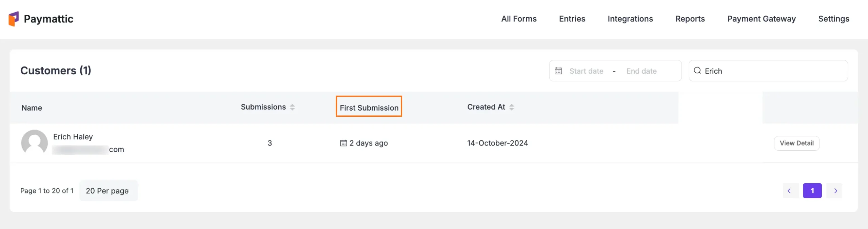Click the search magnifier icon
Viewport: 868px width, 229px height.
click(697, 71)
